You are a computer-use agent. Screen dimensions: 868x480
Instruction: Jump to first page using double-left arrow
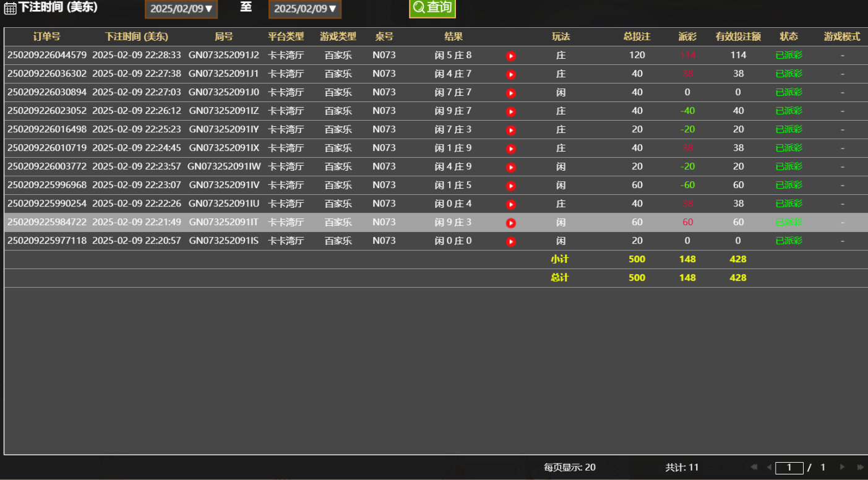(x=754, y=468)
